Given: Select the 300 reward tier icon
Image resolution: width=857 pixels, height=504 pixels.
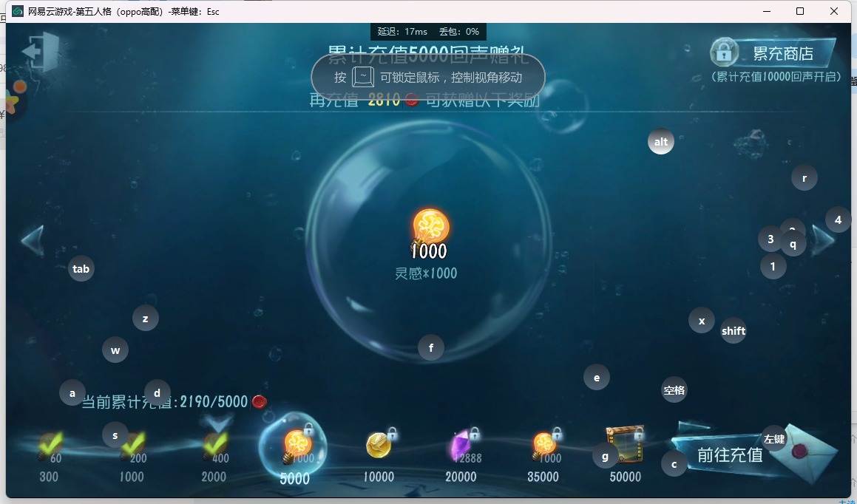Looking at the screenshot, I should pyautogui.click(x=50, y=446).
